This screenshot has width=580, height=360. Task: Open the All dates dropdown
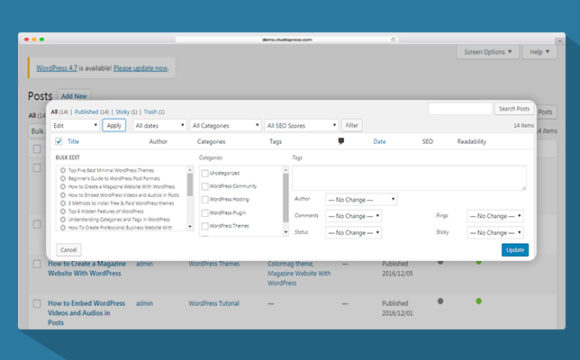click(159, 125)
